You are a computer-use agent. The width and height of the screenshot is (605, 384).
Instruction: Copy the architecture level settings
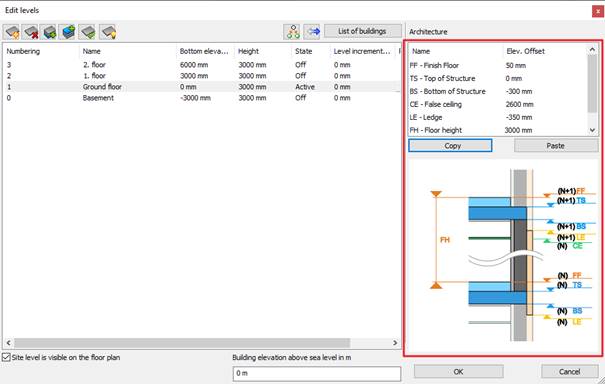[450, 145]
